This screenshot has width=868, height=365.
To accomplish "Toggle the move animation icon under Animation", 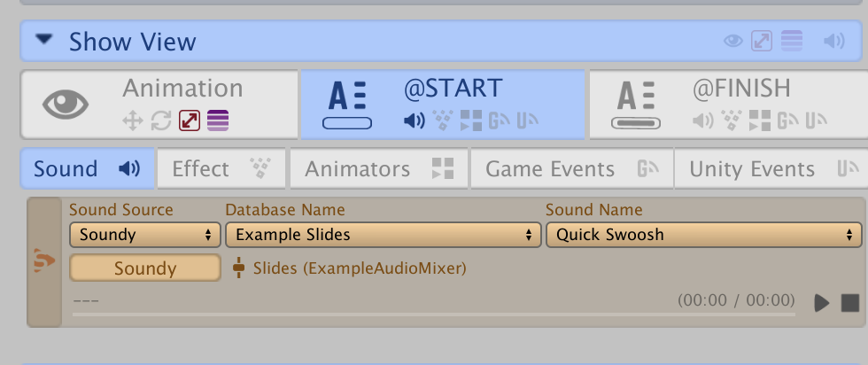I will click(x=133, y=120).
